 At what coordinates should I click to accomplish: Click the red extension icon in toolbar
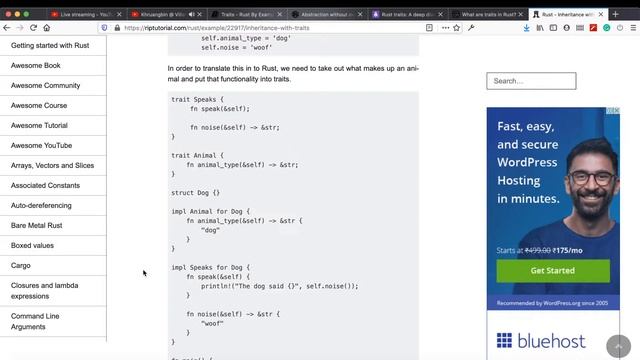[593, 28]
